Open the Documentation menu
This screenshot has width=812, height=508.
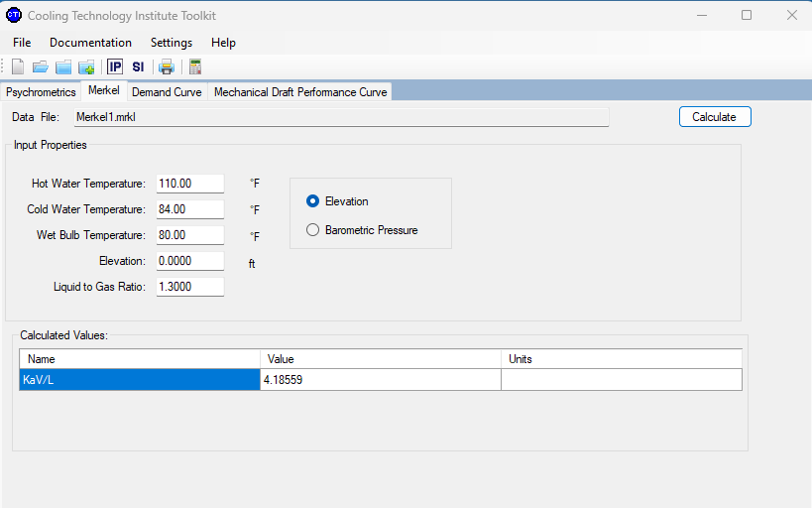(x=90, y=43)
